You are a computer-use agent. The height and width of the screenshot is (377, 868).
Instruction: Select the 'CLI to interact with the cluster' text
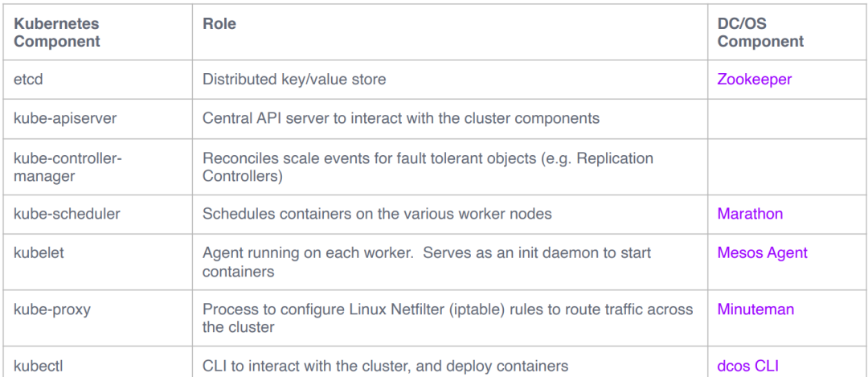(386, 366)
